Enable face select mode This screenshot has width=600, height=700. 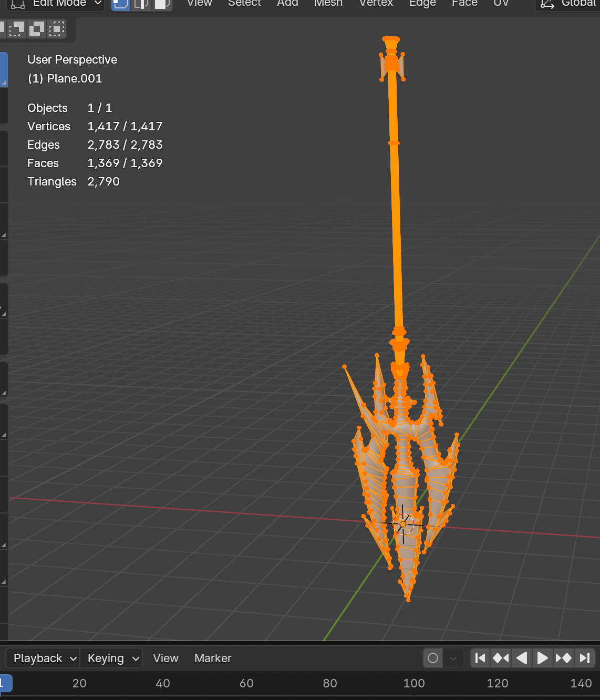pos(162,4)
